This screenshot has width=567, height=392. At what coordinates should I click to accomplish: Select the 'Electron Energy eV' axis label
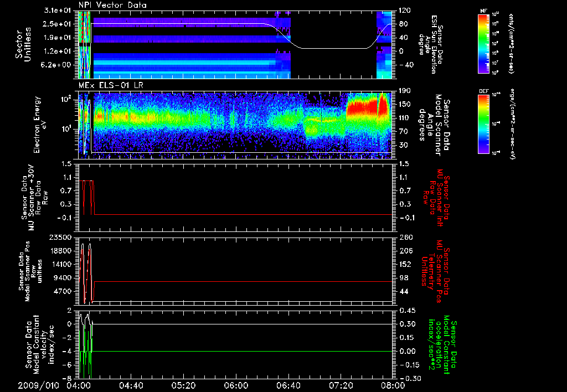(x=41, y=125)
